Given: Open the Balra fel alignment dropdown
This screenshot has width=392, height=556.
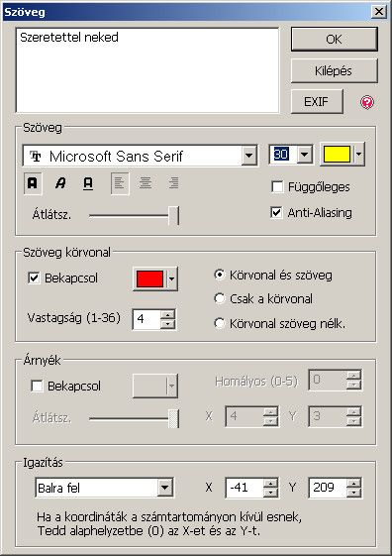Looking at the screenshot, I should coord(165,488).
